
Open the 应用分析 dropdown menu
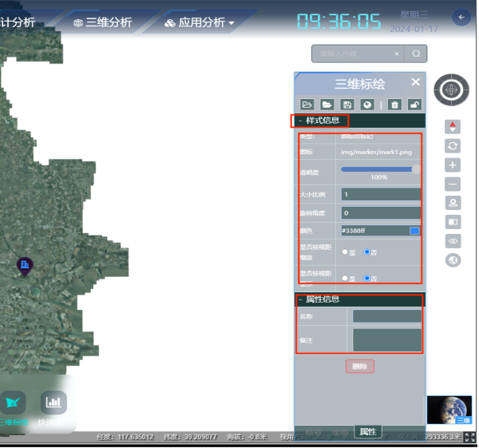(200, 22)
